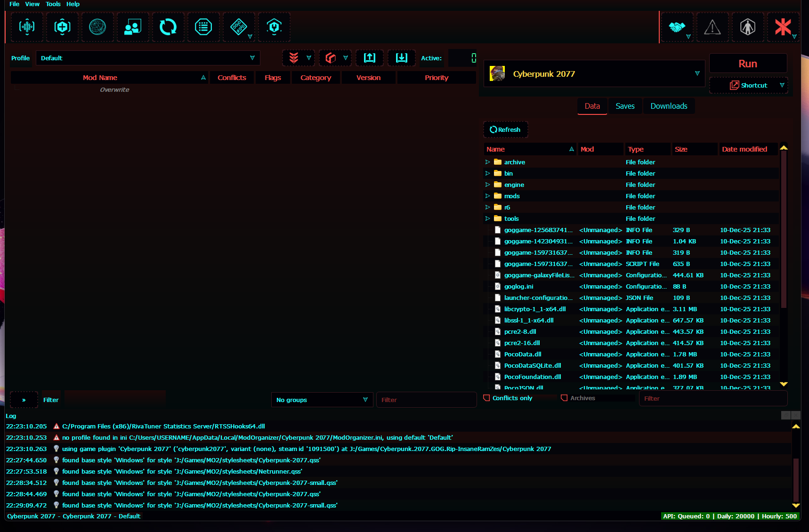Enable the Conflicts only checkbox
809x532 pixels.
pos(487,398)
